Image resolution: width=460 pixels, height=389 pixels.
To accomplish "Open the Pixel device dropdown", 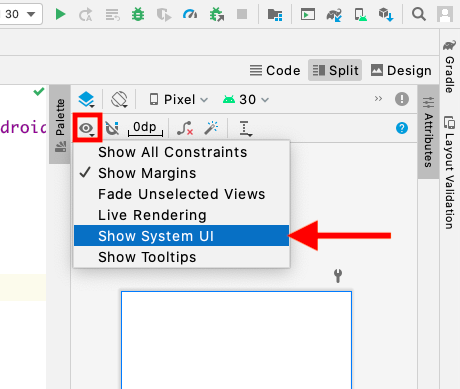I will coord(179,99).
